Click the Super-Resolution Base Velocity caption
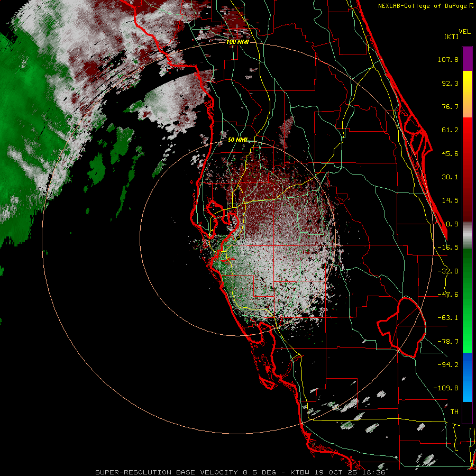This screenshot has height=476, width=476. [241, 472]
